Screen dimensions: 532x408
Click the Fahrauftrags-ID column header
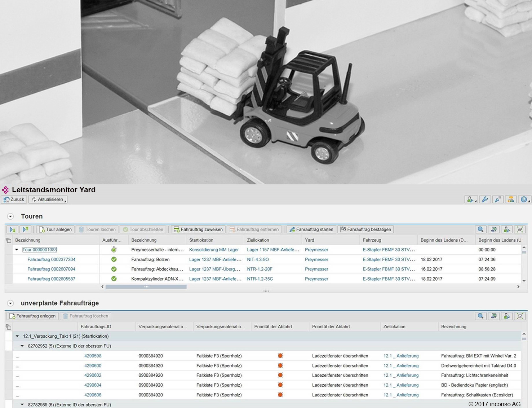[96, 327]
